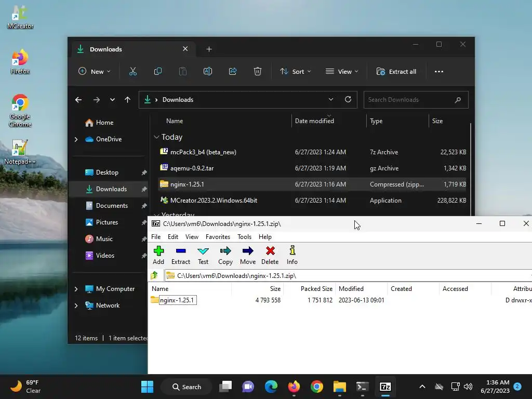Click the Cut icon in Explorer toolbar
Viewport: 532px width, 399px height.
coord(132,72)
